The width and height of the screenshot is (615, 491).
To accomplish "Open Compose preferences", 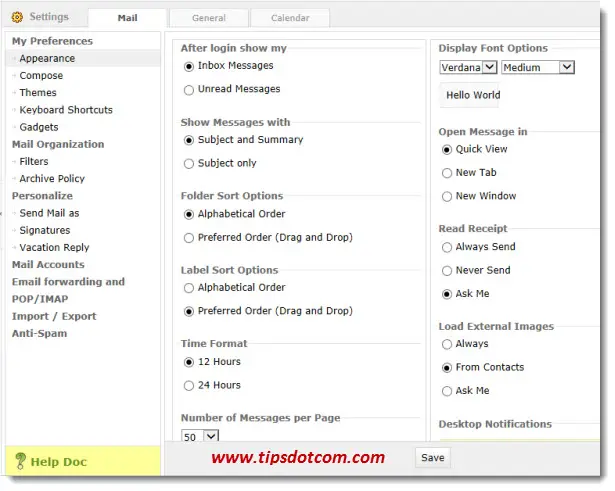I will 41,76.
